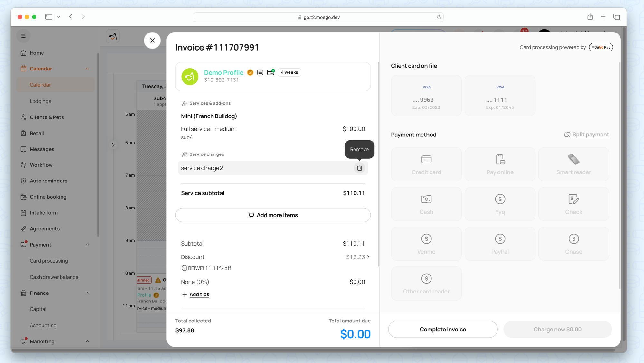Close the invoice dialog with the X button
The height and width of the screenshot is (363, 644).
click(152, 41)
